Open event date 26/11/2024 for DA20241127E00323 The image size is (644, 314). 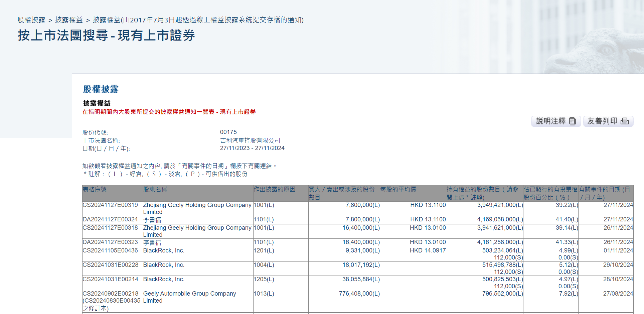pyautogui.click(x=618, y=242)
